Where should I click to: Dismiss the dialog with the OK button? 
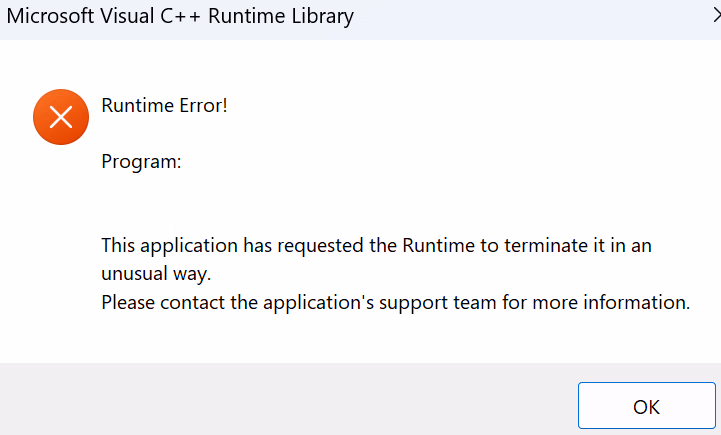coord(647,406)
